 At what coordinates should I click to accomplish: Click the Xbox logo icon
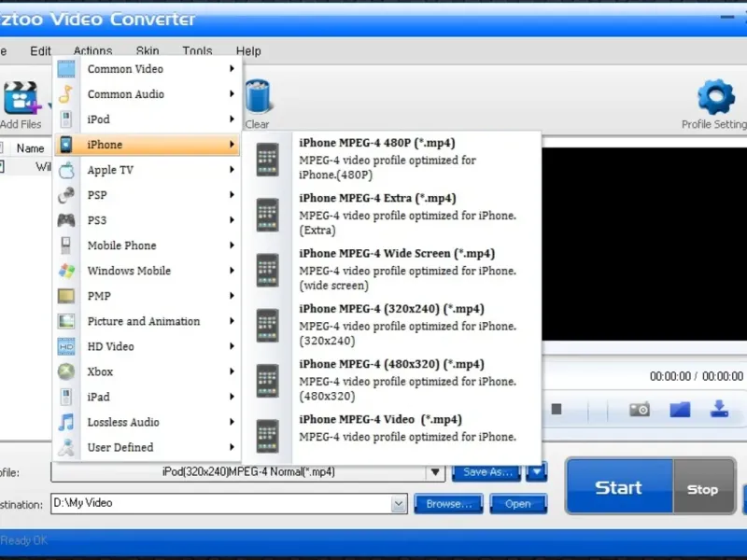point(66,371)
